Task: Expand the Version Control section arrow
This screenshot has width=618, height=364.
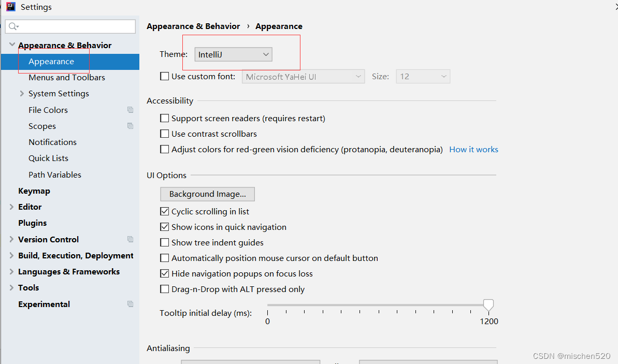Action: 11,239
